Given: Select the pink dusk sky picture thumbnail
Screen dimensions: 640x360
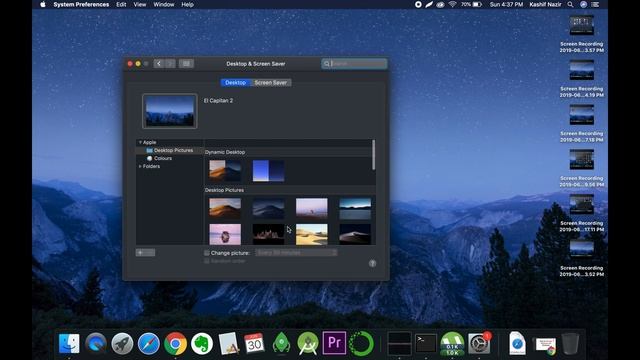Looking at the screenshot, I should coord(311,209).
